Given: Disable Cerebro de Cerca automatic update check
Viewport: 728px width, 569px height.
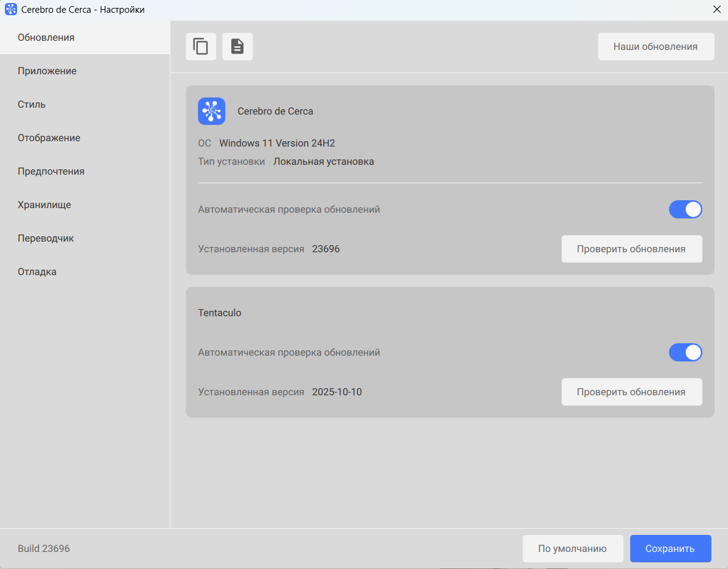Looking at the screenshot, I should pyautogui.click(x=685, y=209).
